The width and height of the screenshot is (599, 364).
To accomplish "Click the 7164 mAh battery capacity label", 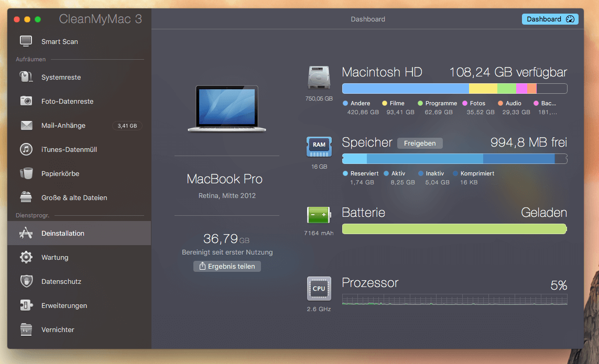I will click(x=319, y=233).
